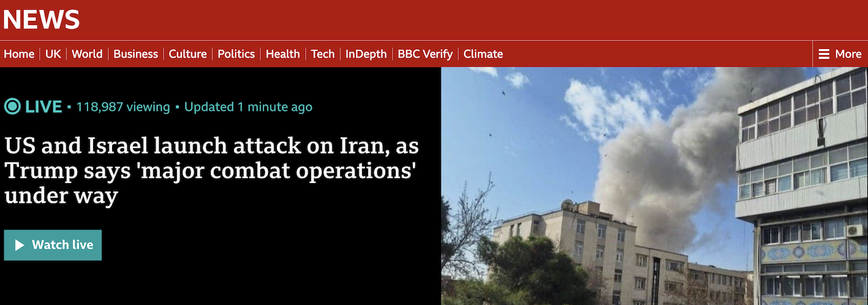868x305 pixels.
Task: Open BBC Verify section
Action: pyautogui.click(x=425, y=54)
